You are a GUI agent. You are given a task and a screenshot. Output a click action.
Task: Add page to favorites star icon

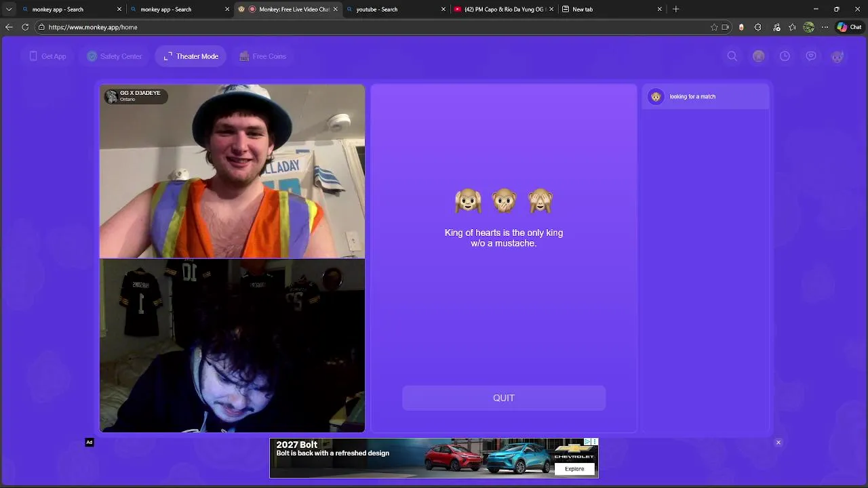pos(714,27)
